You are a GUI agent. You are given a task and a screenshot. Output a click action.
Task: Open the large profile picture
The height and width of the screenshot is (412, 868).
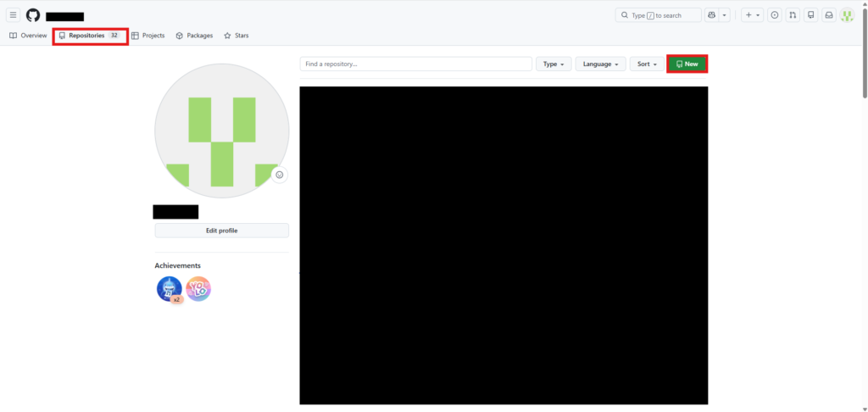coord(221,131)
